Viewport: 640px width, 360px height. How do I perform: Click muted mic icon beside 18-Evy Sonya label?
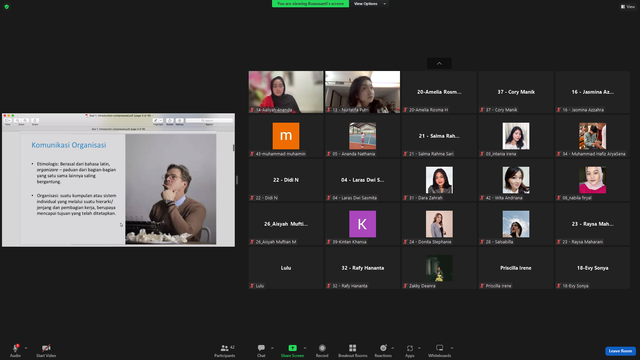tap(559, 286)
